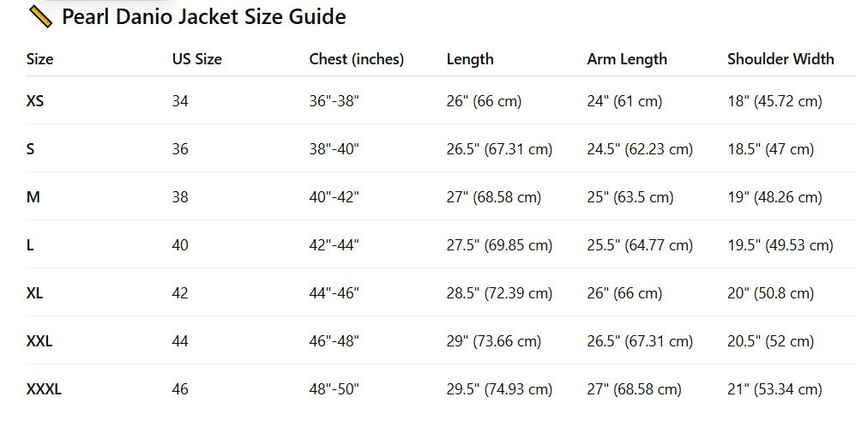The image size is (868, 427).
Task: Select the XXL size row label
Action: [x=39, y=341]
